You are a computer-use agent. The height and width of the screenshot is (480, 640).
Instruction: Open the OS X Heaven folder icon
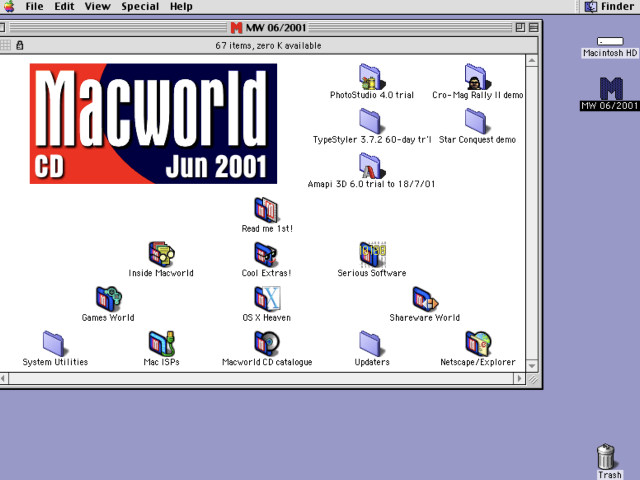coord(267,299)
